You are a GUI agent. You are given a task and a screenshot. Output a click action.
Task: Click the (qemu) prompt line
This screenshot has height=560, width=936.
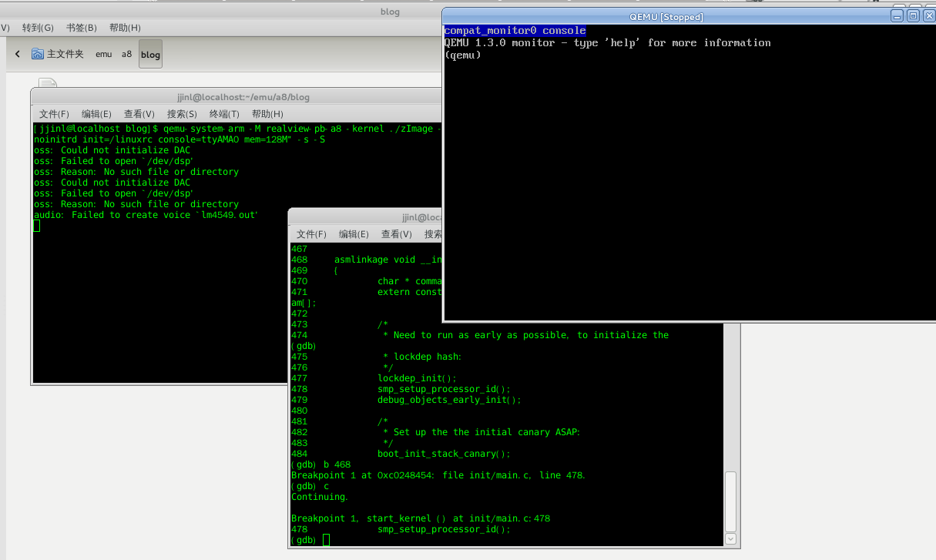[x=462, y=55]
